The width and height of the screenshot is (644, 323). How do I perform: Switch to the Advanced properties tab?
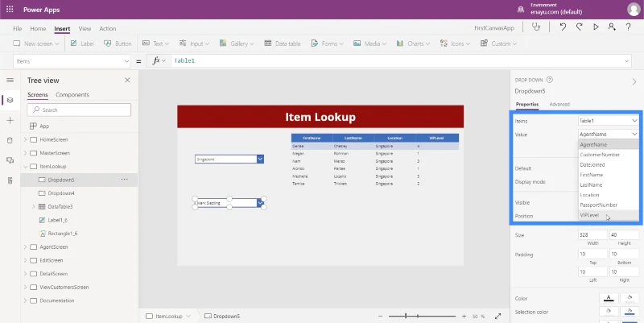tap(559, 105)
